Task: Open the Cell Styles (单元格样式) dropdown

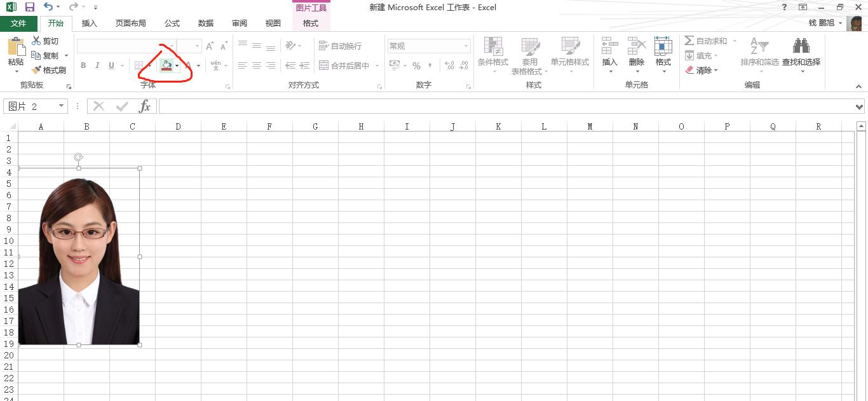Action: coord(570,55)
